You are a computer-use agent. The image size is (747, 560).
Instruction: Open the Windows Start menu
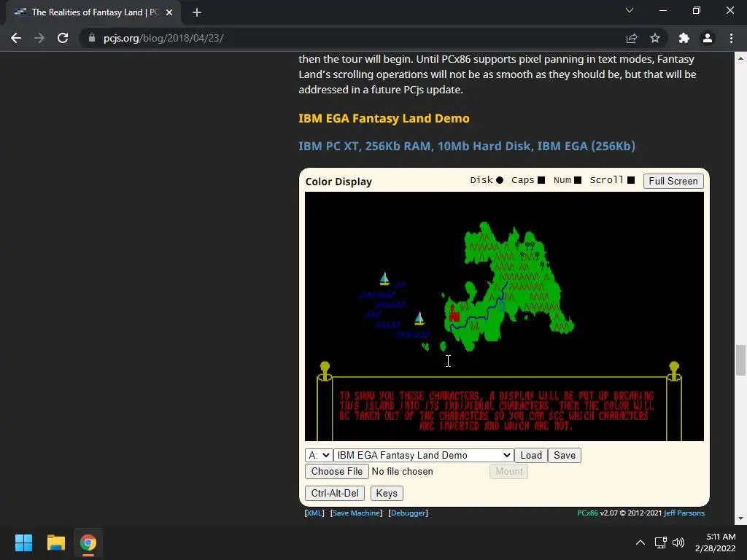point(23,542)
